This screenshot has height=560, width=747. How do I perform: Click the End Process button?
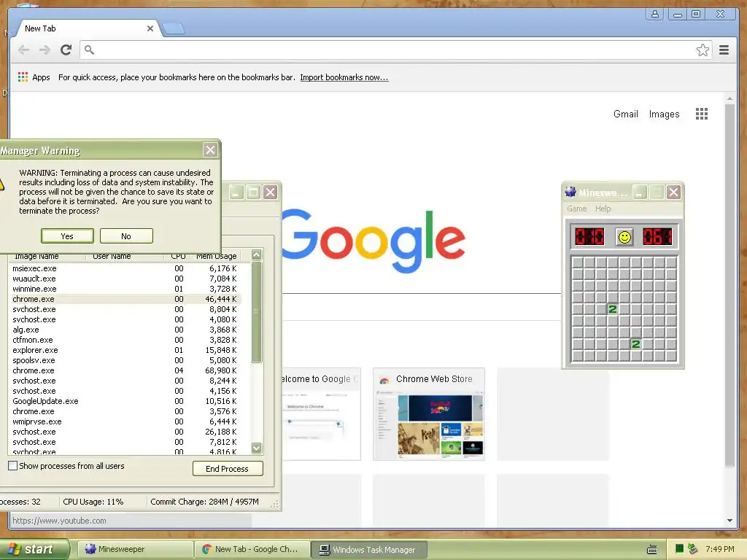(x=228, y=469)
